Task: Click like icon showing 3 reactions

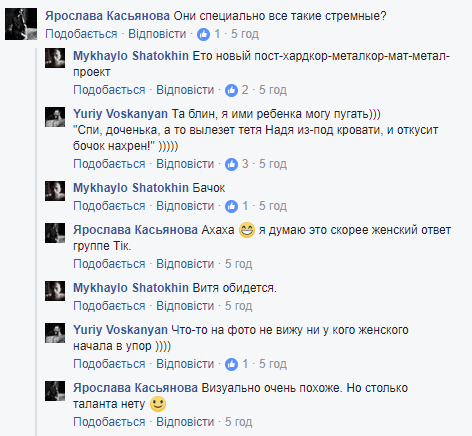Action: point(231,164)
